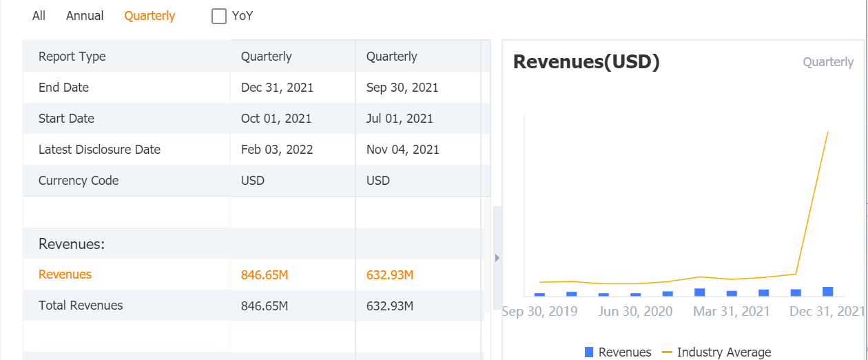Click the Revenues: section header
The width and height of the screenshot is (868, 360).
pyautogui.click(x=71, y=244)
